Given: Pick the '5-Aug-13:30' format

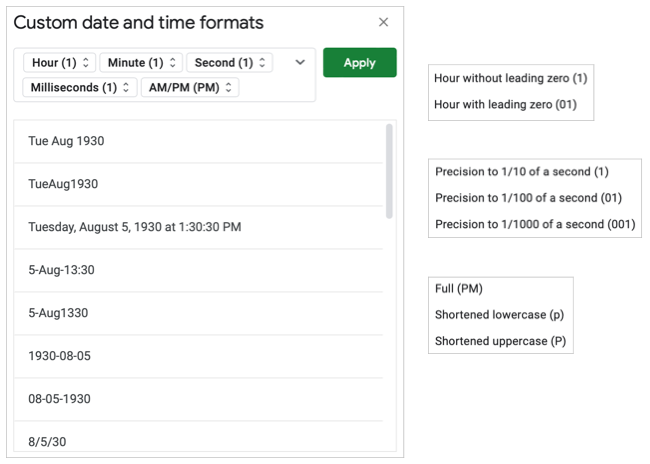Looking at the screenshot, I should coord(62,270).
